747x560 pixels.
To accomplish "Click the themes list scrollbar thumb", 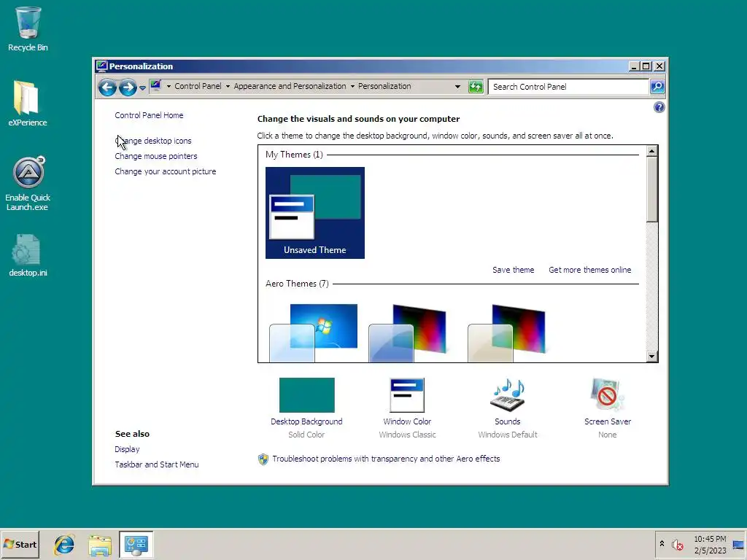I will coord(651,190).
